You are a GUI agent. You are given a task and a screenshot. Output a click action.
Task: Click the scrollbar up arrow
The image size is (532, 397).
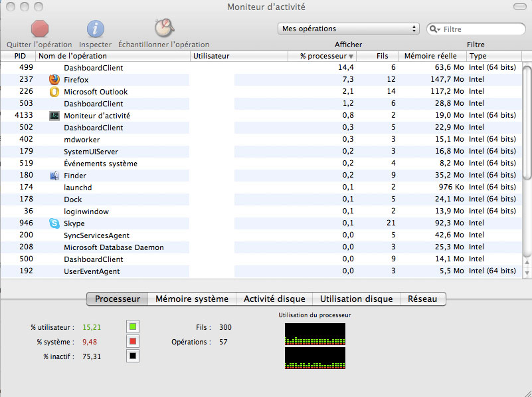point(527,263)
